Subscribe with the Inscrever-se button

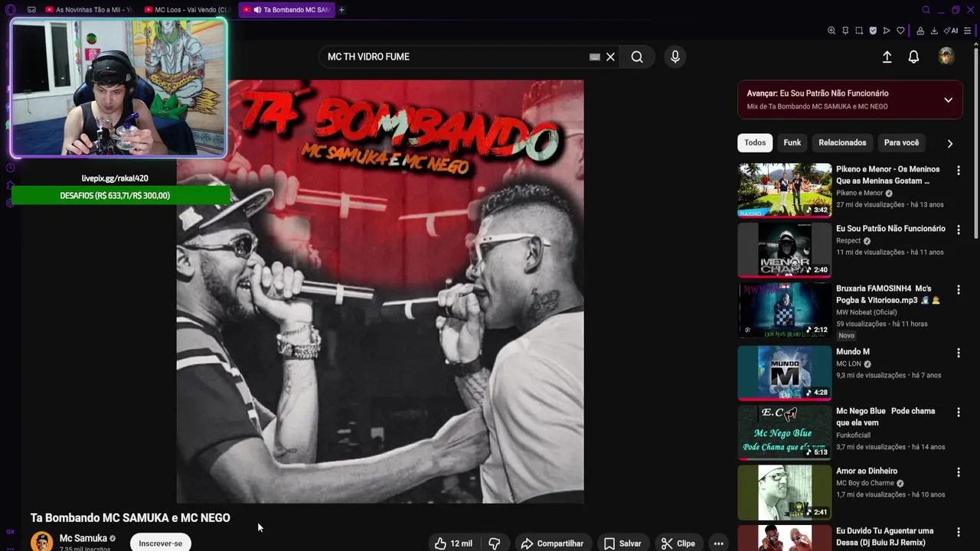click(x=161, y=543)
